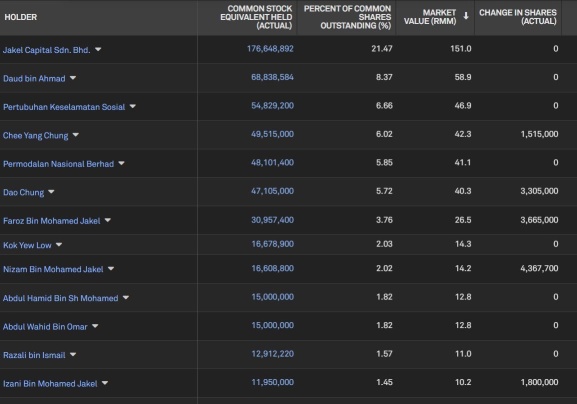Viewport: 577px width, 404px height.
Task: Open the Permodalan Nasional Berhad holder link
Action: tap(59, 164)
